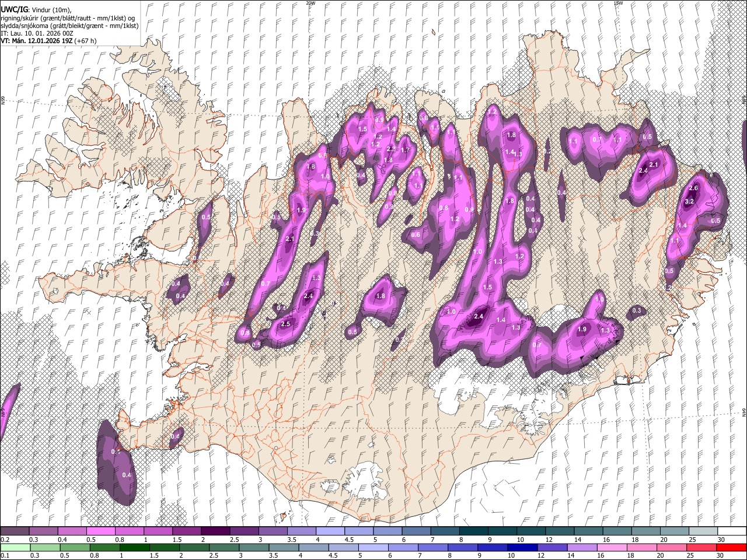Click the UWC/IG title text
747x560 pixels.
coord(14,9)
